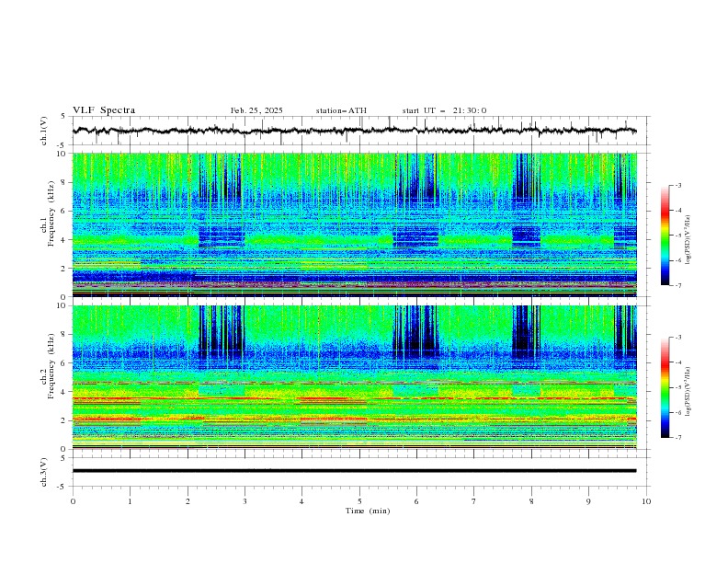Click the "ch.1 Frequency (kHz)" axis label
728x563 pixels.
(48, 214)
